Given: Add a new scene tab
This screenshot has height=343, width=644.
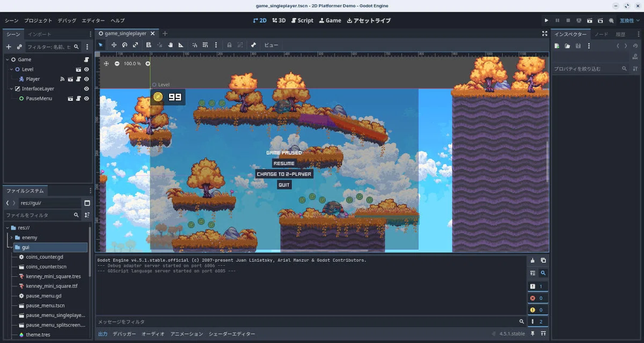Looking at the screenshot, I should (165, 33).
